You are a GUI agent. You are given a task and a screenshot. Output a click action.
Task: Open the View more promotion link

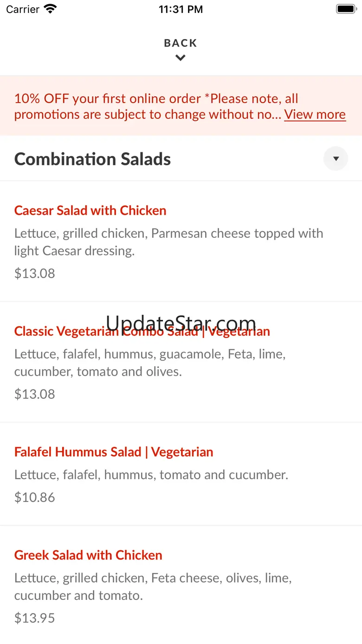click(315, 114)
